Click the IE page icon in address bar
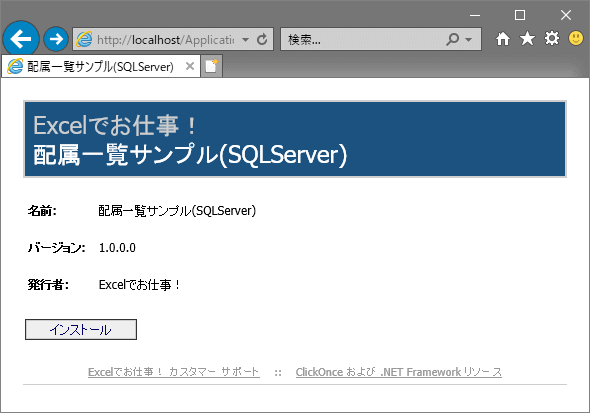 click(x=84, y=39)
